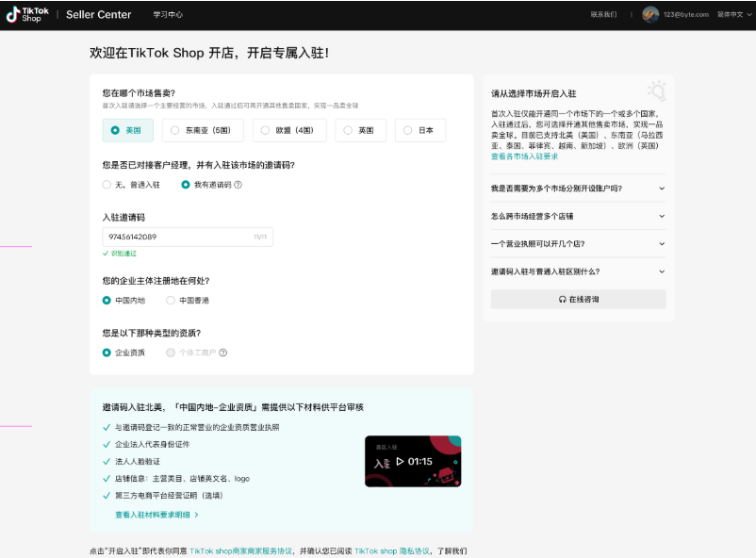The width and height of the screenshot is (756, 558).
Task: Click 请从选择市场开启入驻 panel heading
Action: pyautogui.click(x=534, y=93)
